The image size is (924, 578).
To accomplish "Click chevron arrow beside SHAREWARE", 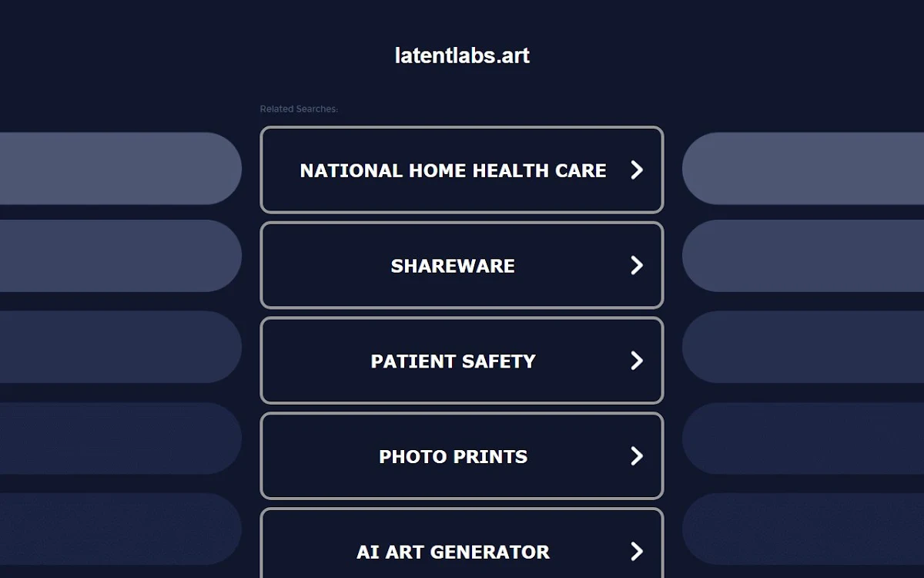I will (637, 265).
